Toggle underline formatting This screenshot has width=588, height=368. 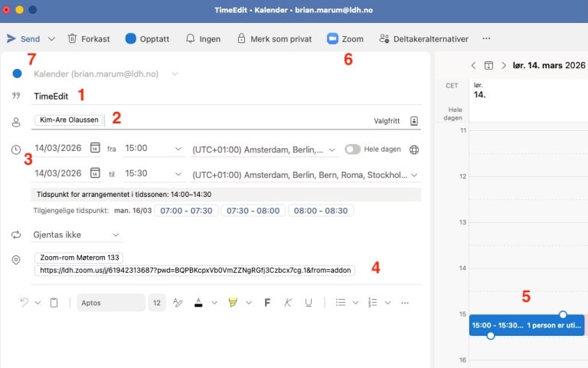(309, 303)
